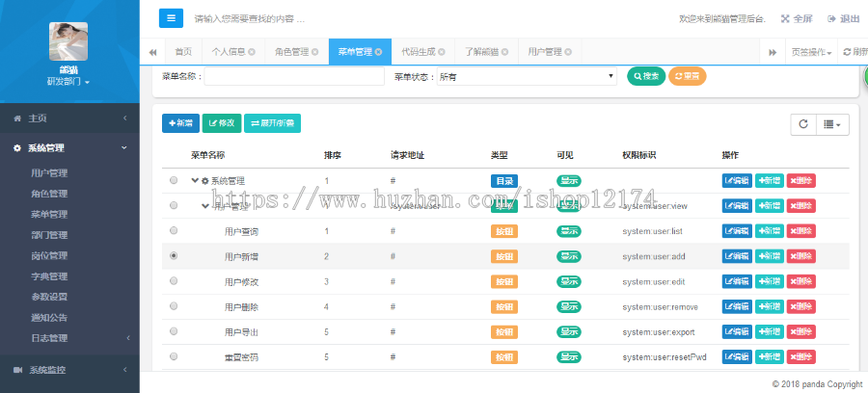Open 通知公告 in the sidebar
The width and height of the screenshot is (868, 393).
click(49, 318)
